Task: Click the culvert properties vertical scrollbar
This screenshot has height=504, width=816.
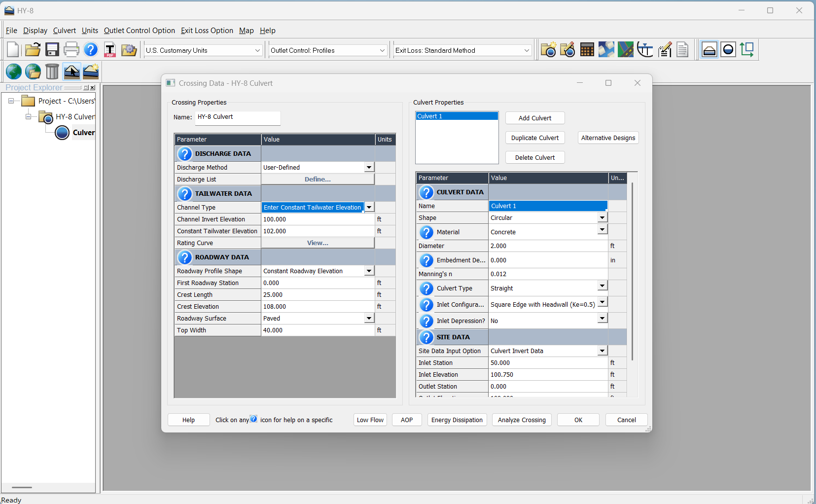Action: click(632, 271)
